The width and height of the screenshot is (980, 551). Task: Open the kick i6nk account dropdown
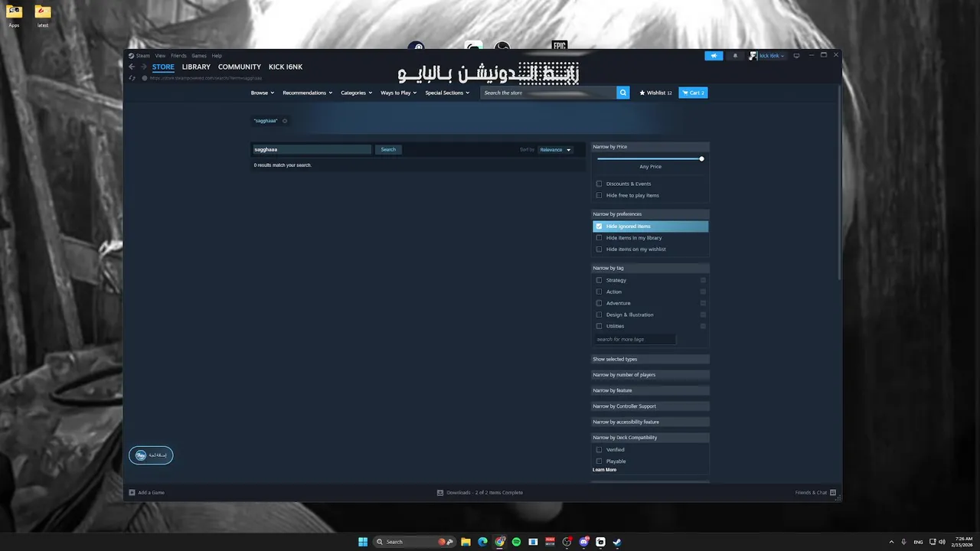click(767, 56)
